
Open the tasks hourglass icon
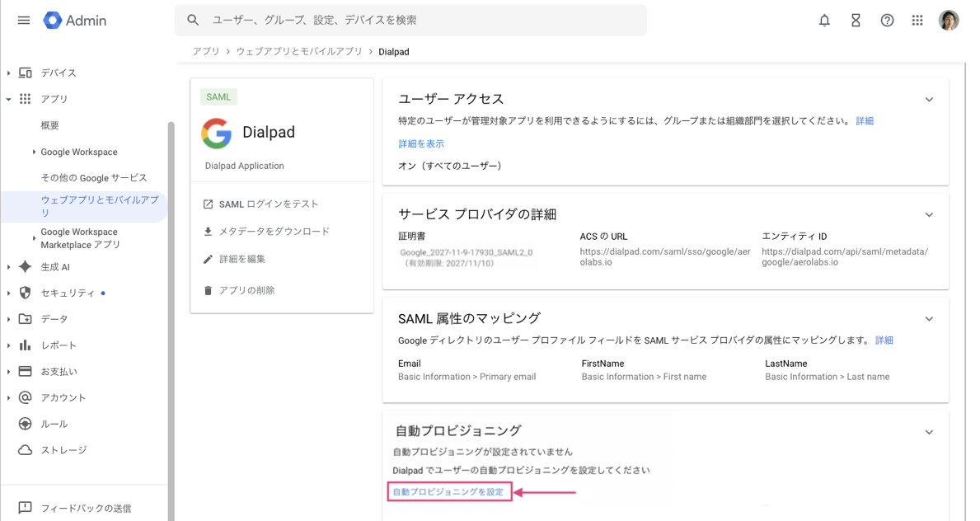coord(856,21)
